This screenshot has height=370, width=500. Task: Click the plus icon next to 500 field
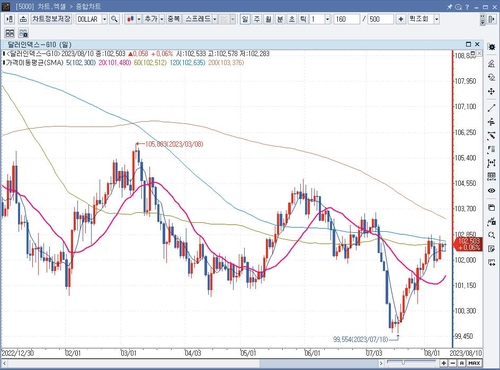(401, 19)
